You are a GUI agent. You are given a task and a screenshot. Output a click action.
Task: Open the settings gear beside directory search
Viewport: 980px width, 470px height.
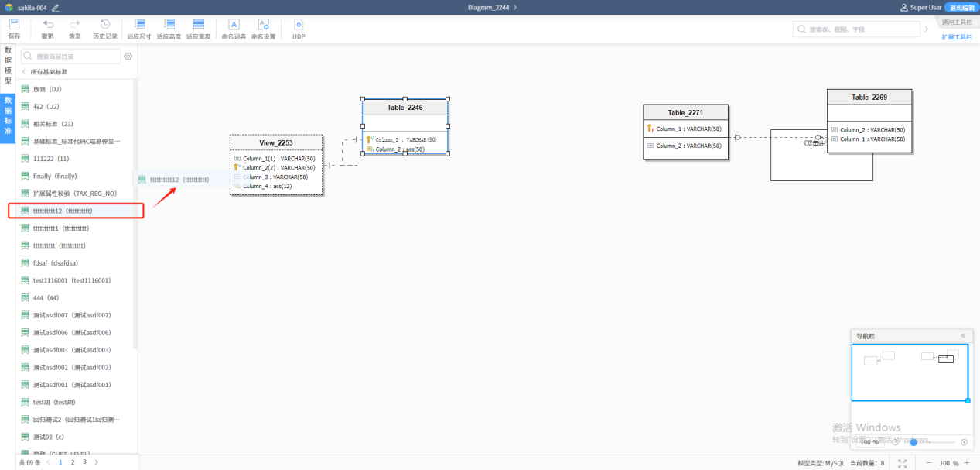click(x=128, y=57)
